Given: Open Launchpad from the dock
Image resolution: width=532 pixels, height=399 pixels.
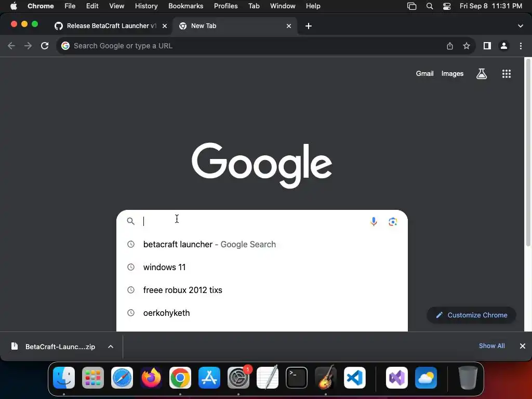Looking at the screenshot, I should 93,378.
